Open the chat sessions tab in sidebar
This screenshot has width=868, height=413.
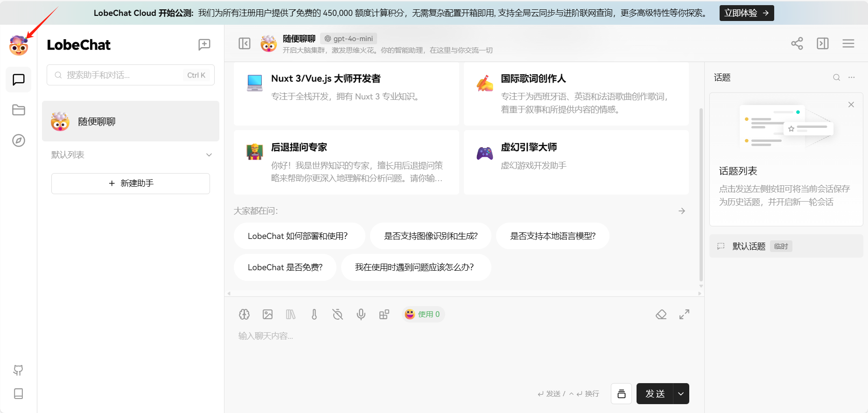(x=19, y=80)
